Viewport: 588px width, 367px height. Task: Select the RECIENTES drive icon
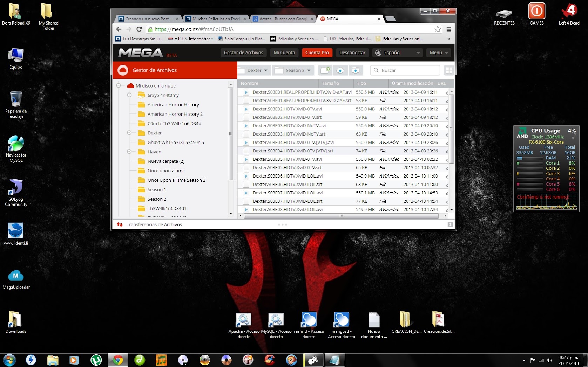(x=504, y=16)
